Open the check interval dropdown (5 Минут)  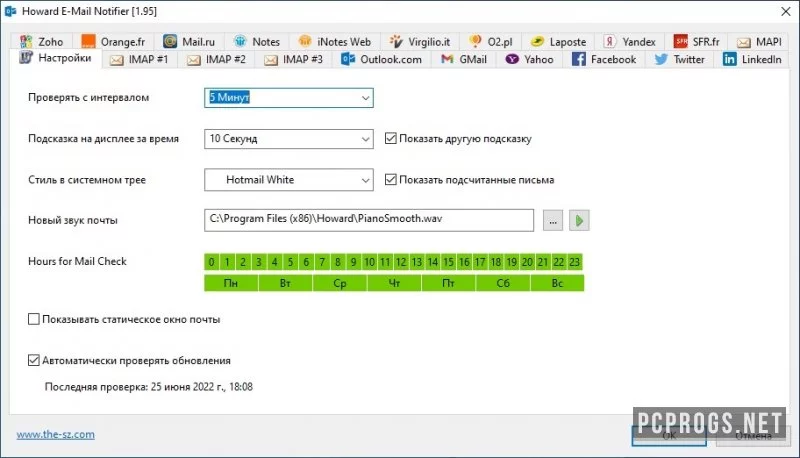289,98
